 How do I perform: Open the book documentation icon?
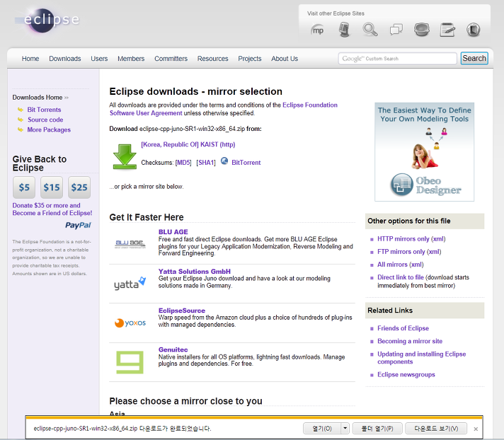click(x=473, y=30)
